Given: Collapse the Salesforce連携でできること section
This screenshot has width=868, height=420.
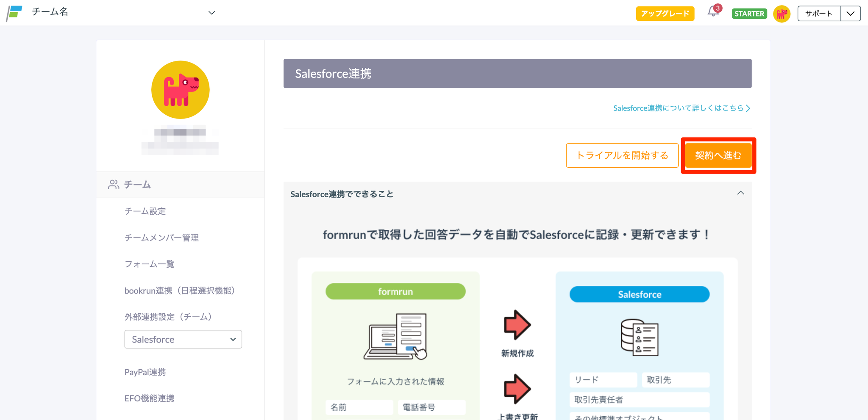Looking at the screenshot, I should [740, 193].
